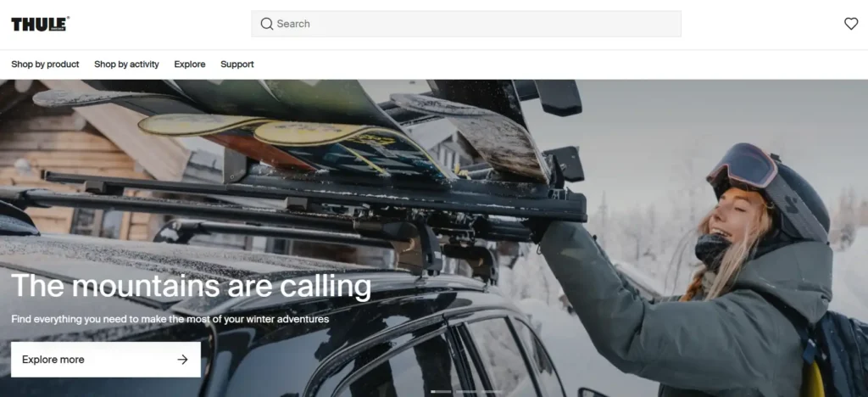Open the wishlist heart icon
This screenshot has width=868, height=397.
[851, 24]
